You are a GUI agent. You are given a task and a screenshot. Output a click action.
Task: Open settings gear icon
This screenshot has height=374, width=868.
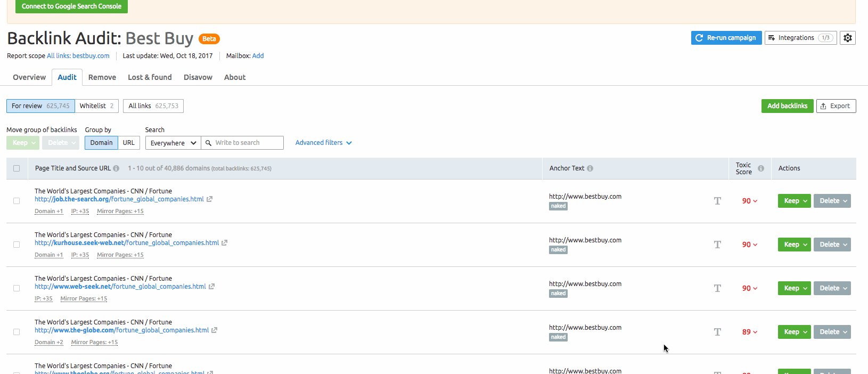pyautogui.click(x=848, y=38)
